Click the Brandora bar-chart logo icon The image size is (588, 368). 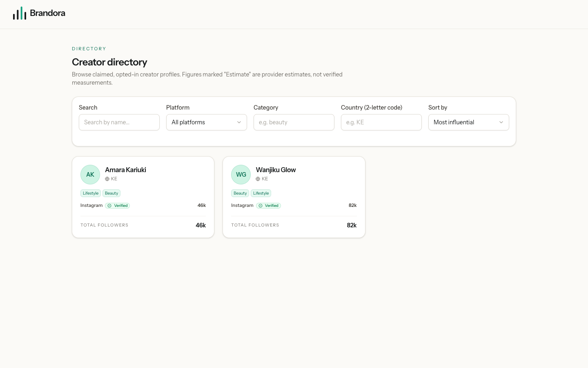(x=20, y=13)
